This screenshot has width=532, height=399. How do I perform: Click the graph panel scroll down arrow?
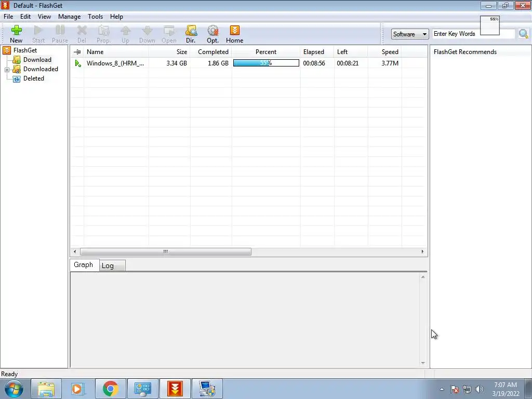(423, 363)
